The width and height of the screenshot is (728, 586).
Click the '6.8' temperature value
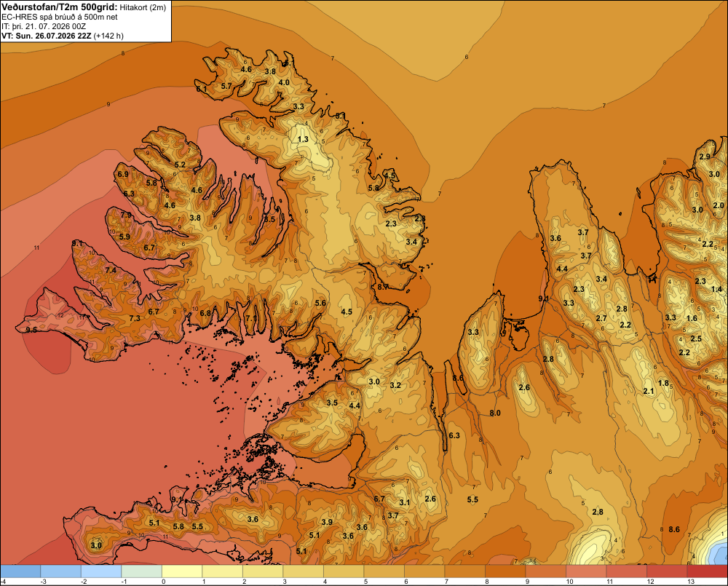point(206,314)
